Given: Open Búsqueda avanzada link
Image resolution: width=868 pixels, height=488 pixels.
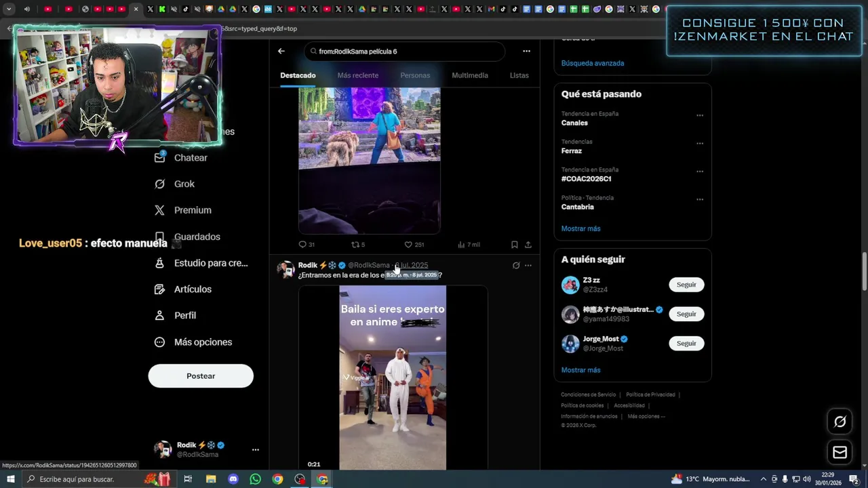Looking at the screenshot, I should [593, 63].
